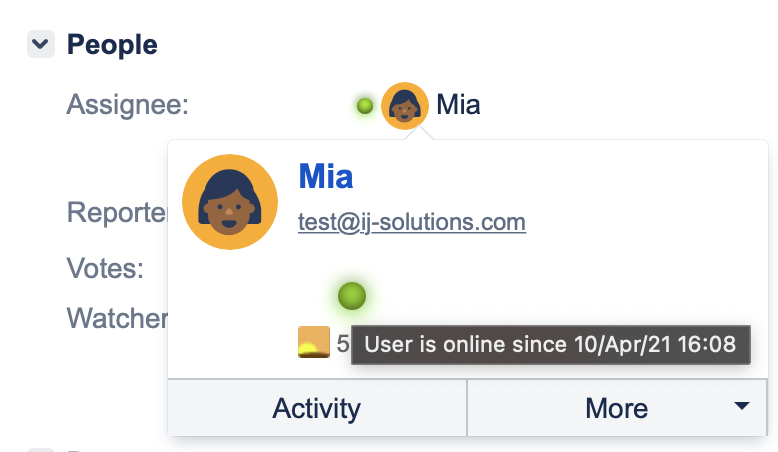
Task: Open the blue Mia profile name link
Action: pos(325,177)
